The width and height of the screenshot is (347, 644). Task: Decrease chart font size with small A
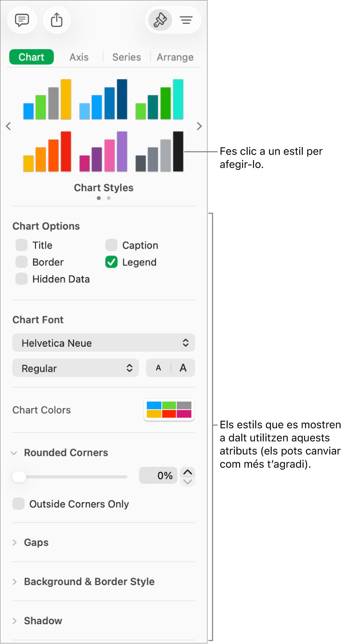point(159,368)
